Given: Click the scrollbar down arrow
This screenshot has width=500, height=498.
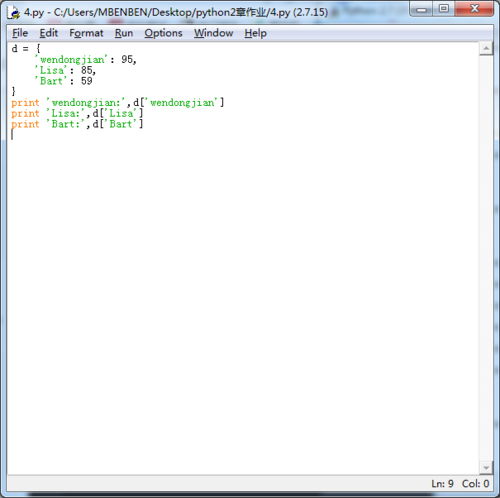Looking at the screenshot, I should click(486, 468).
